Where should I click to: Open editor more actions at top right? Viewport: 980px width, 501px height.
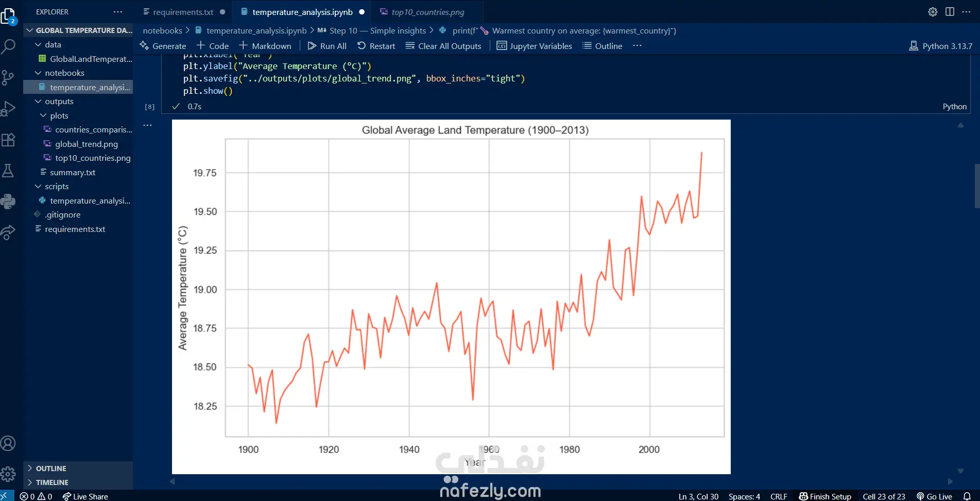point(966,12)
